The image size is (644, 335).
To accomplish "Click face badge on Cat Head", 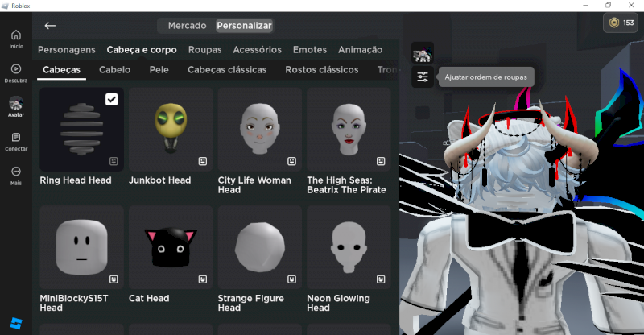I will [203, 279].
